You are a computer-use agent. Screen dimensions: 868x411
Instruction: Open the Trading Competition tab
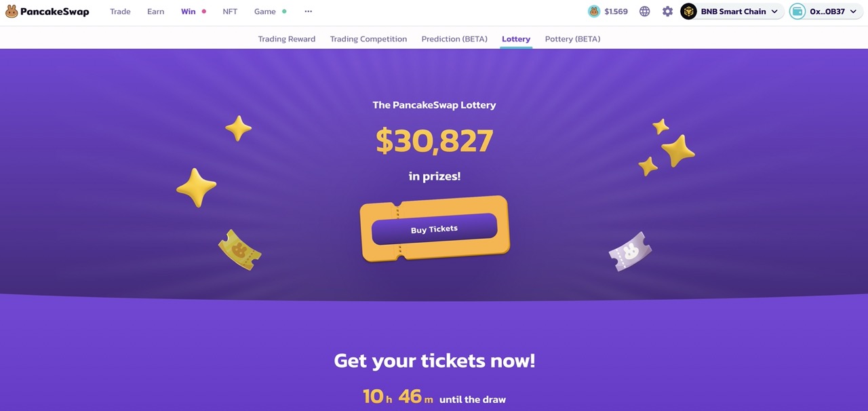pos(368,39)
